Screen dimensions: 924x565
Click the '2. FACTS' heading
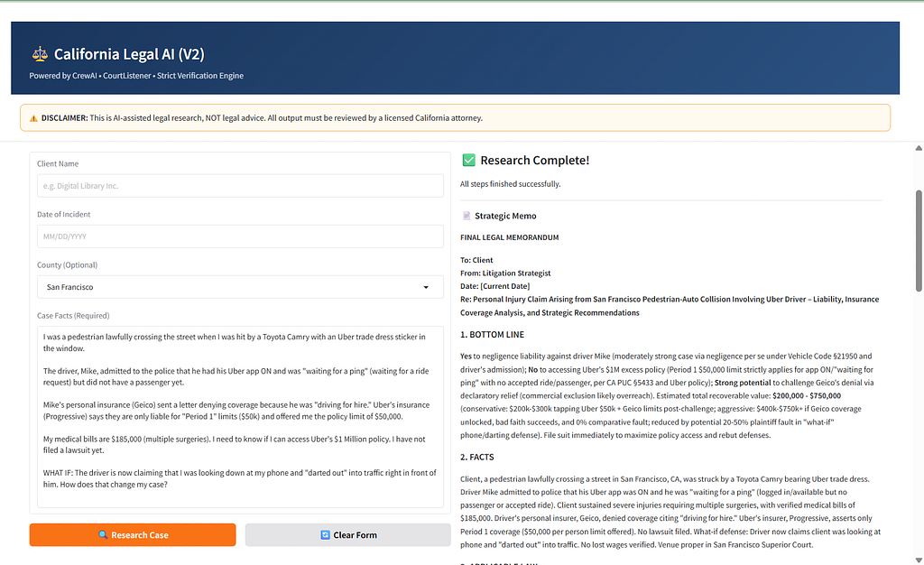(x=477, y=457)
